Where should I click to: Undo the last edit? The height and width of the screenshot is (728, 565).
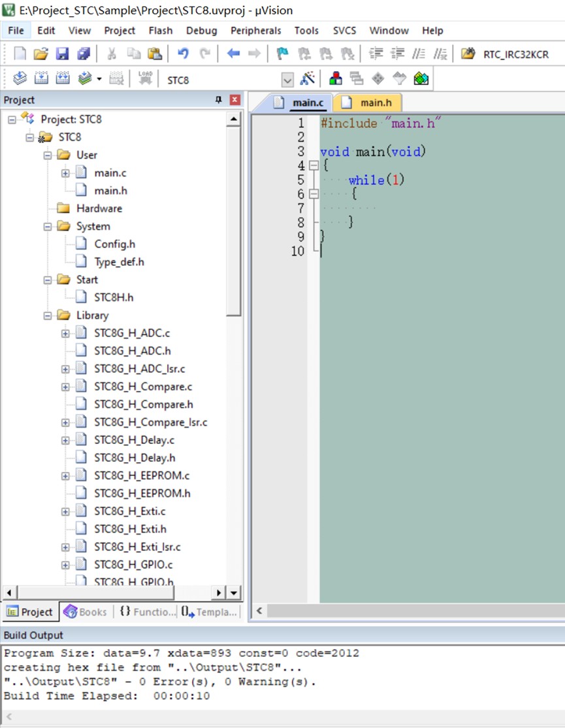[183, 54]
